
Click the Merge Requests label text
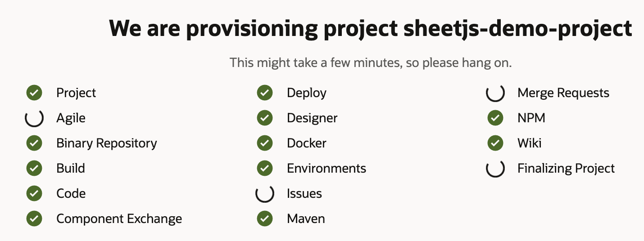(563, 93)
